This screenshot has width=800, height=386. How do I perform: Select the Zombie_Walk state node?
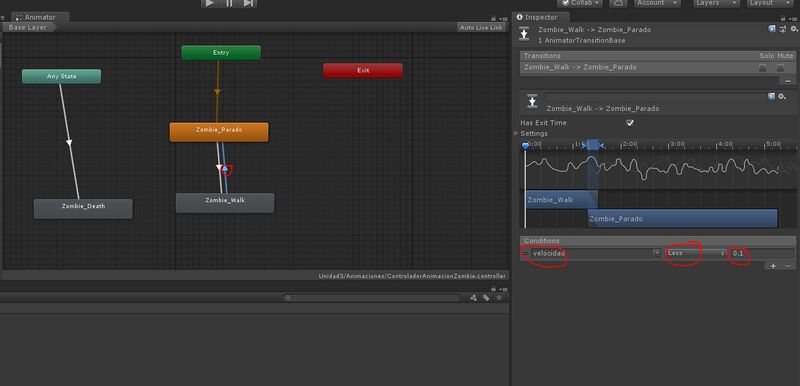[x=225, y=202]
